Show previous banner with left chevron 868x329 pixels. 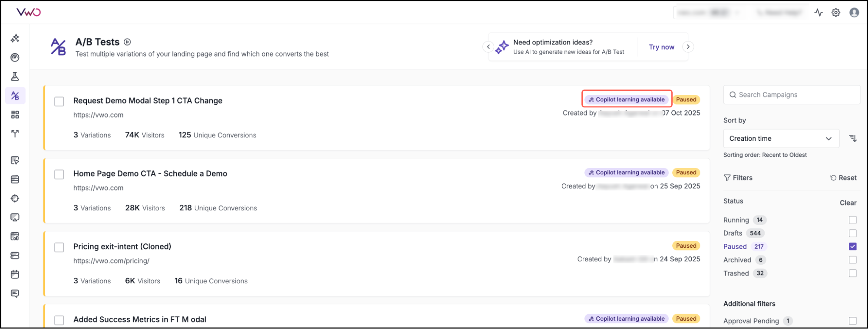tap(488, 47)
